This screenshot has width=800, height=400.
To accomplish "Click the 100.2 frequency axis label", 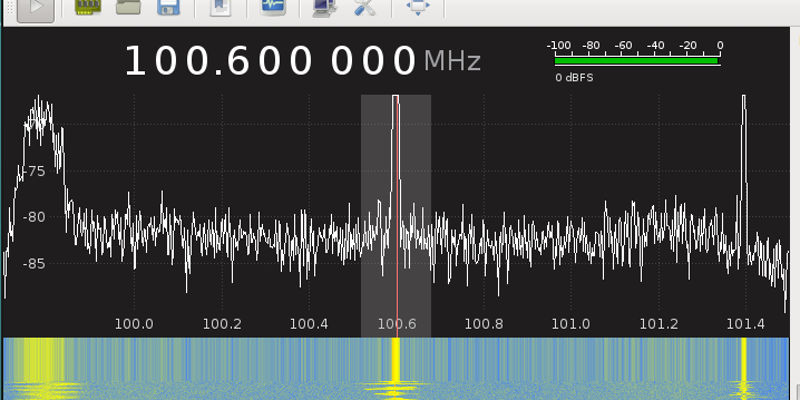I will [222, 324].
